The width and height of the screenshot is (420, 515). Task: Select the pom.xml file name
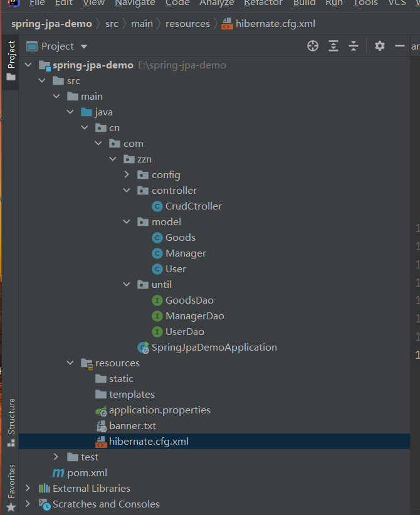tap(87, 473)
